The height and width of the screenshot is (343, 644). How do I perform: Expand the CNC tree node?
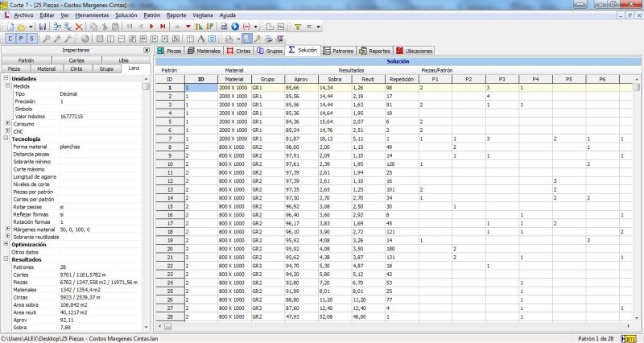[6, 131]
